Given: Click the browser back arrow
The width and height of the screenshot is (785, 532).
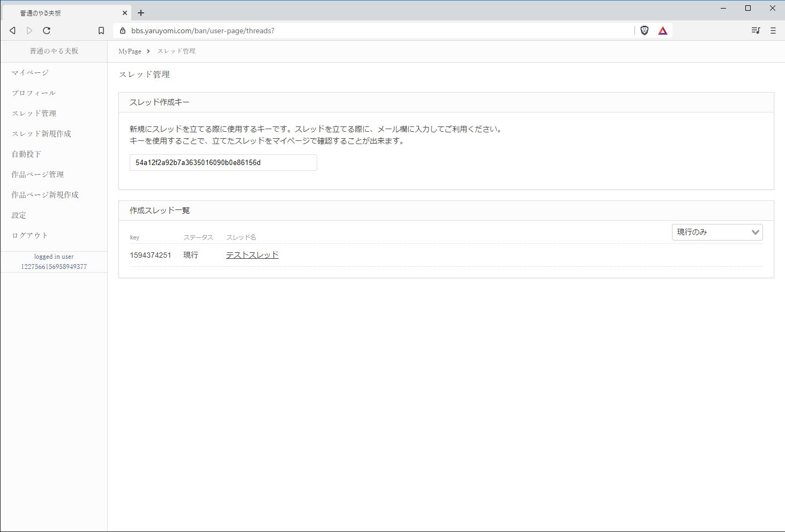Looking at the screenshot, I should tap(12, 31).
